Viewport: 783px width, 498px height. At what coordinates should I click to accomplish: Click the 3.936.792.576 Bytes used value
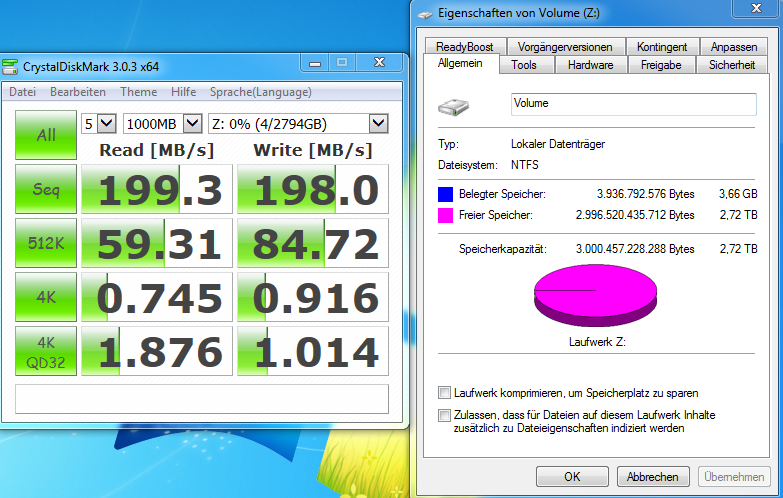click(x=645, y=194)
